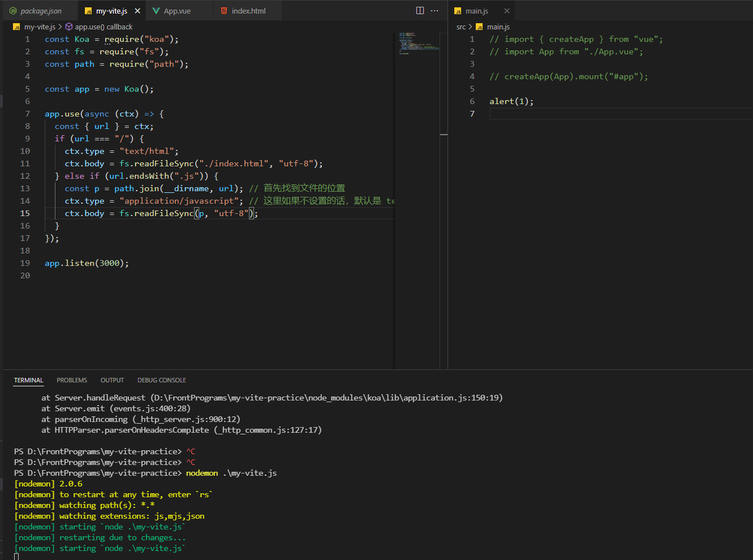
Task: Expand breadcrumb chevron after src
Action: point(470,27)
